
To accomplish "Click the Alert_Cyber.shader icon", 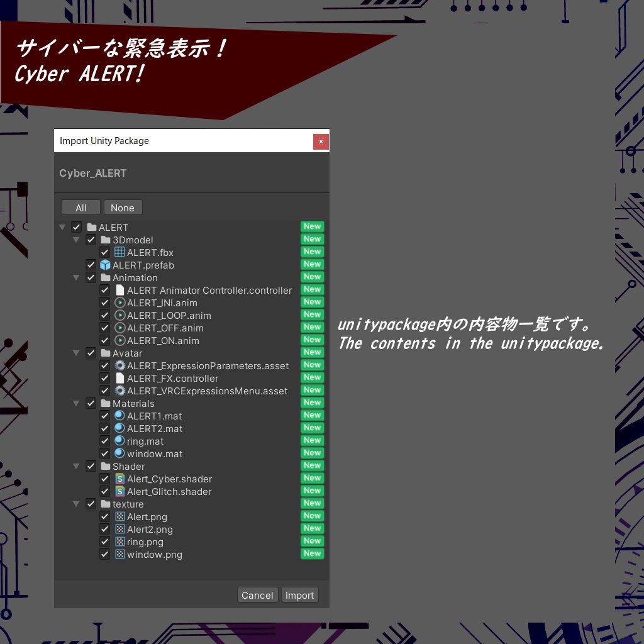I will coord(119,479).
